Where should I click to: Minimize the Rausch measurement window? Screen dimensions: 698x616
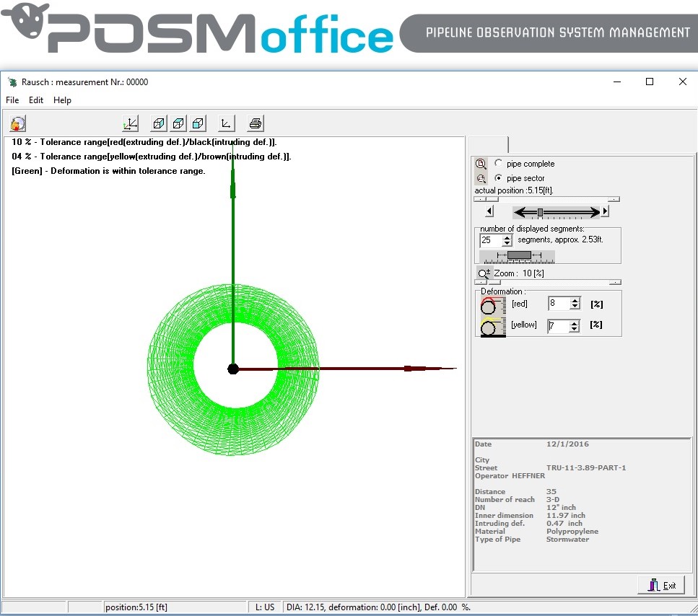tap(617, 82)
